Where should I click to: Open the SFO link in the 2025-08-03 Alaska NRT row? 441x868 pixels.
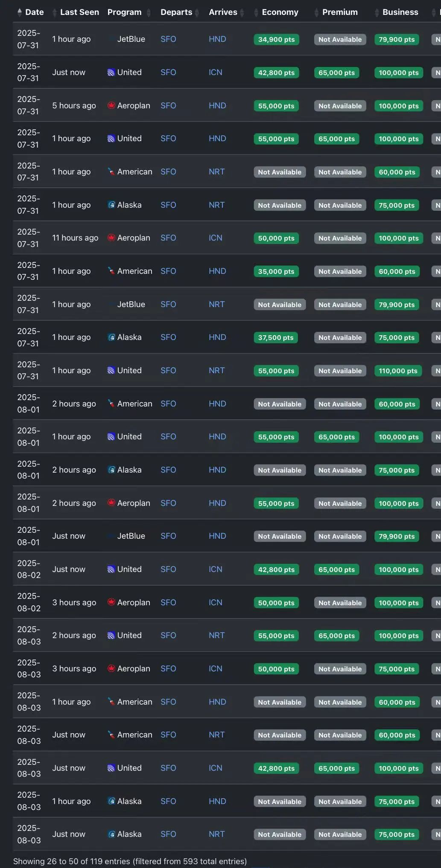point(168,834)
